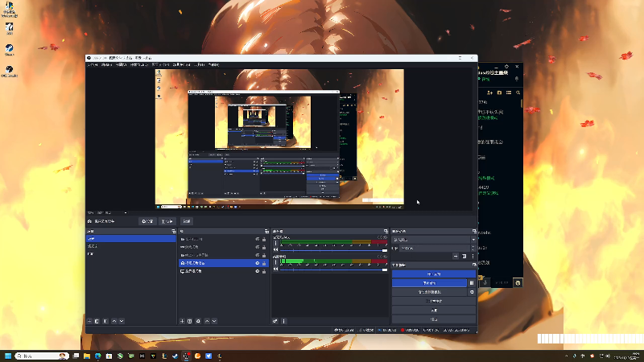
Task: Open preview zoom dropdown below the canvas
Action: click(x=126, y=213)
